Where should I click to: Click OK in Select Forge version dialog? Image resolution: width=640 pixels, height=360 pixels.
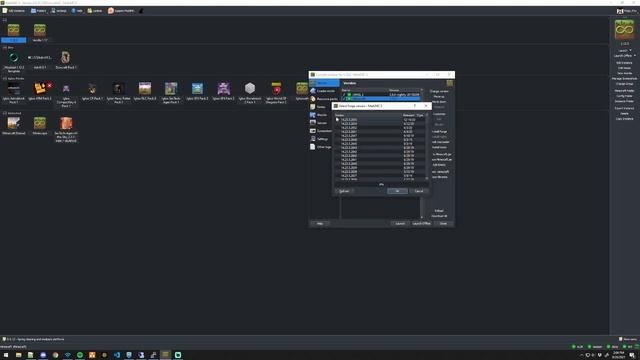pos(397,191)
